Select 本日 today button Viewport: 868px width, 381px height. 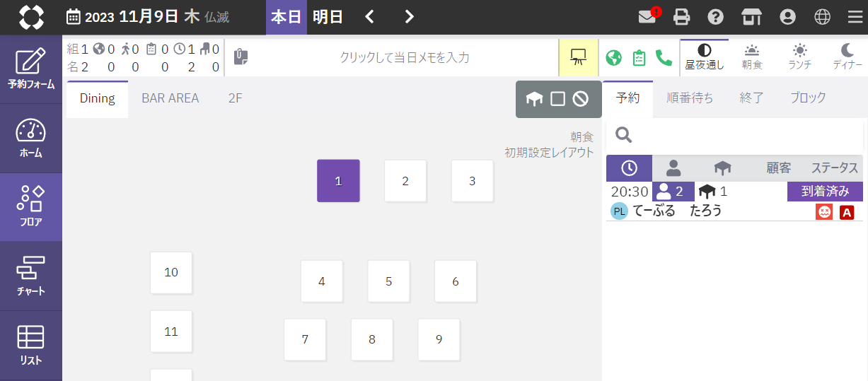point(287,17)
